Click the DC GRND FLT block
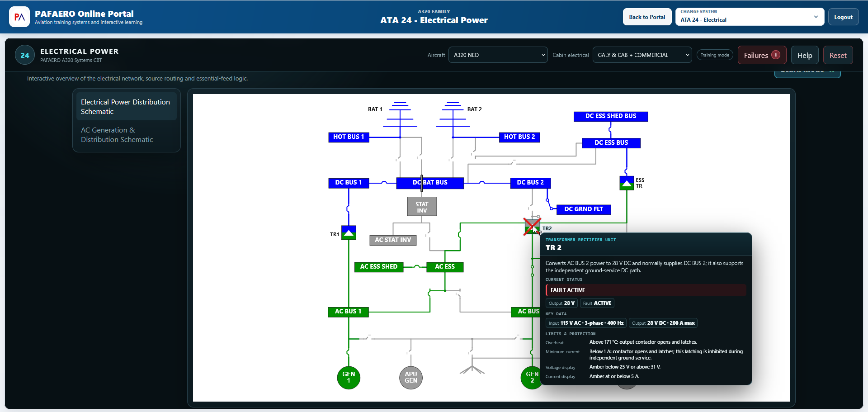 (x=584, y=209)
